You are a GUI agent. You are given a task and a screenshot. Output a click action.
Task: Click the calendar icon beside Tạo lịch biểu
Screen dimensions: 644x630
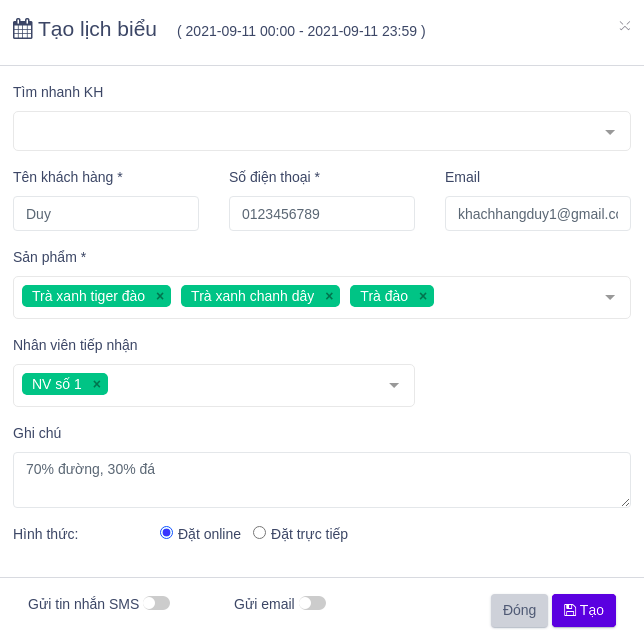click(x=23, y=29)
